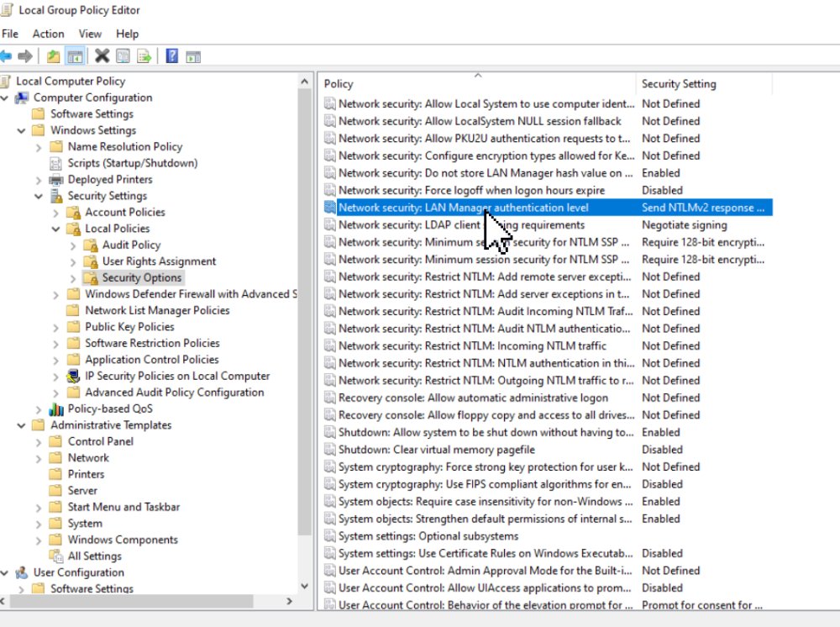Viewport: 840px width, 627px height.
Task: Collapse the Security Settings node
Action: point(39,196)
